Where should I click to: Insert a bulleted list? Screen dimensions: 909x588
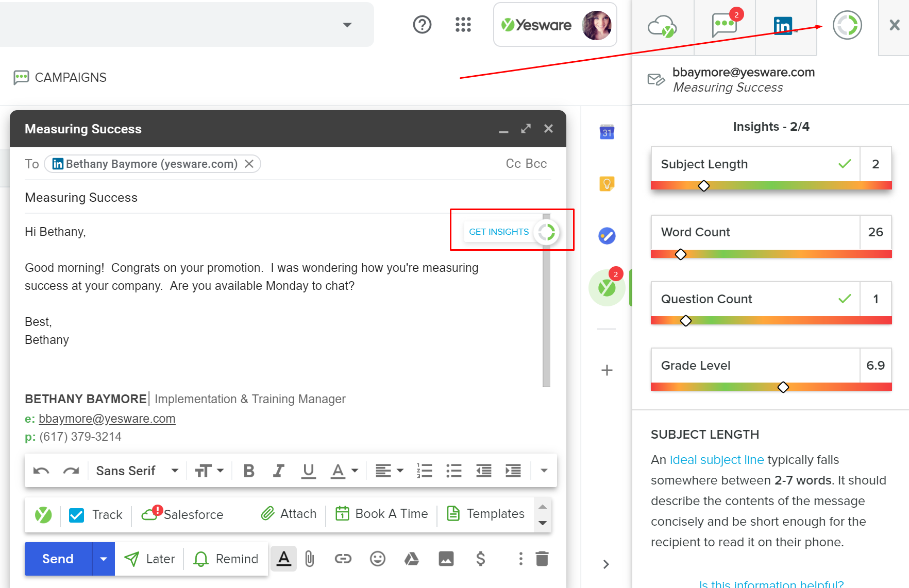click(x=454, y=471)
